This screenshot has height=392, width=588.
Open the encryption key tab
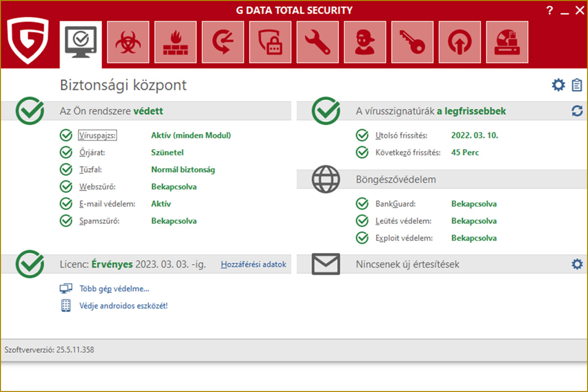tap(413, 43)
